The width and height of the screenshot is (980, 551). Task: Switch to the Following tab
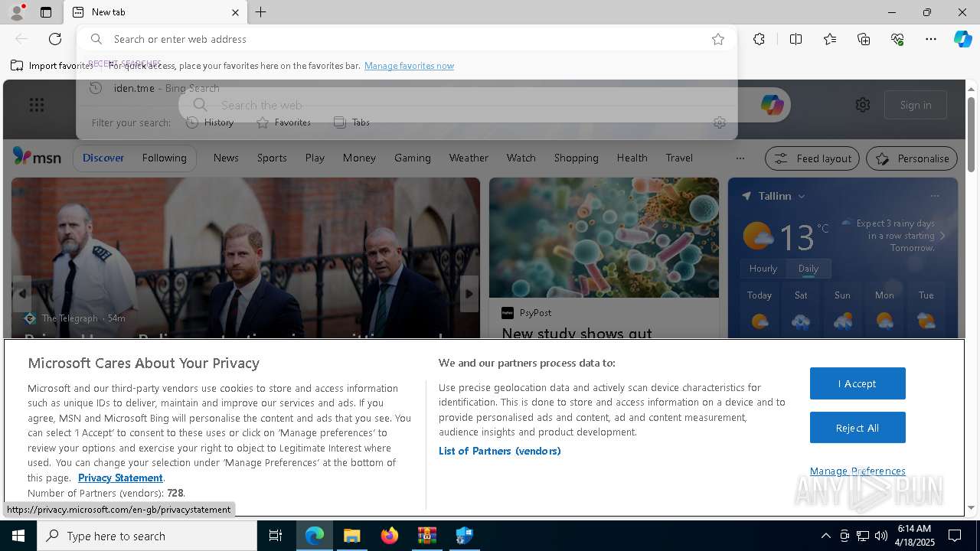[x=164, y=158]
